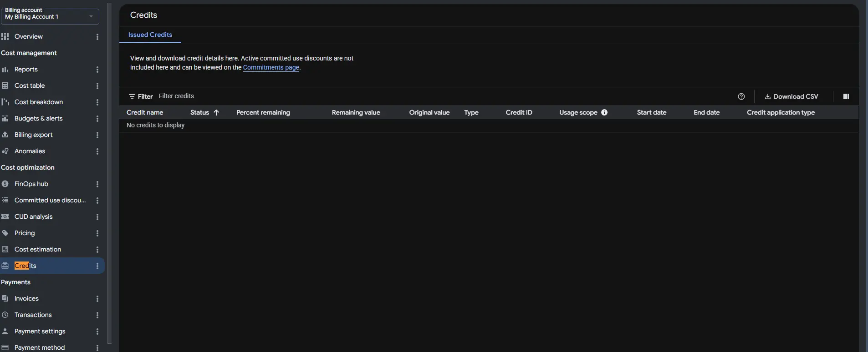
Task: Click the CUD analysis icon
Action: 5,216
